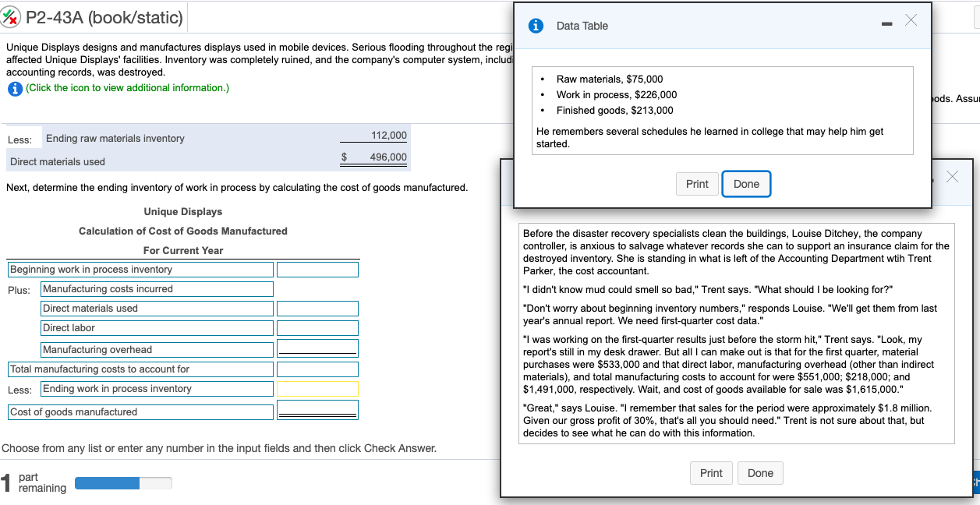Open the Total manufacturing costs to account for dropdown
The width and height of the screenshot is (980, 505).
(x=141, y=369)
